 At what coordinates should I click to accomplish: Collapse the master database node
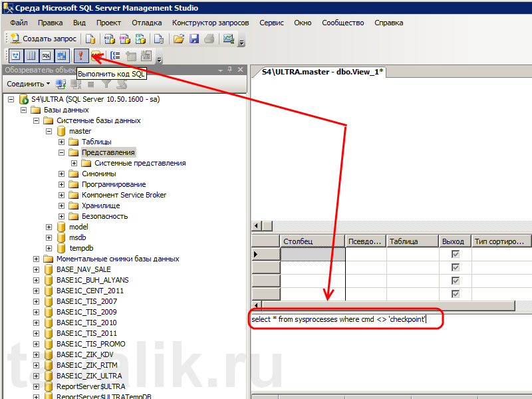tap(49, 131)
